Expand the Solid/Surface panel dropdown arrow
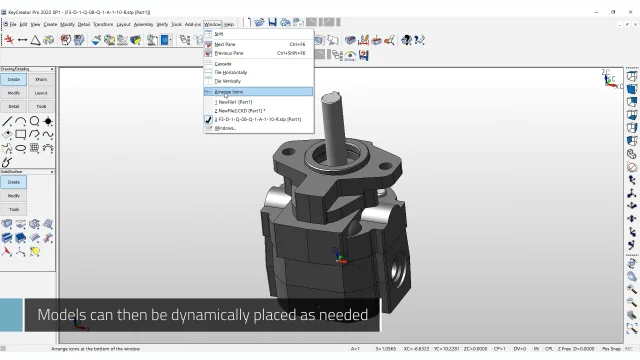 (x=52, y=172)
